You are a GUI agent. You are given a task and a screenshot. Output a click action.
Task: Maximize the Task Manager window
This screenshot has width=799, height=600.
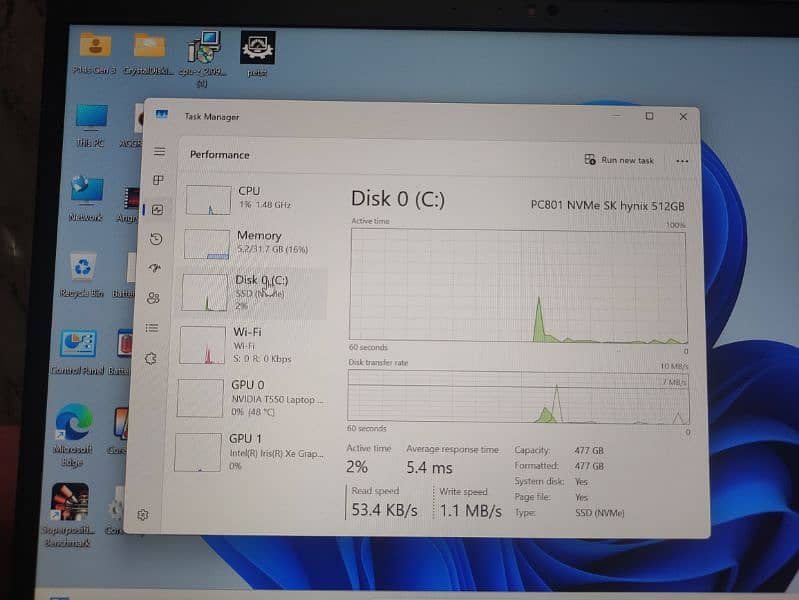[649, 116]
